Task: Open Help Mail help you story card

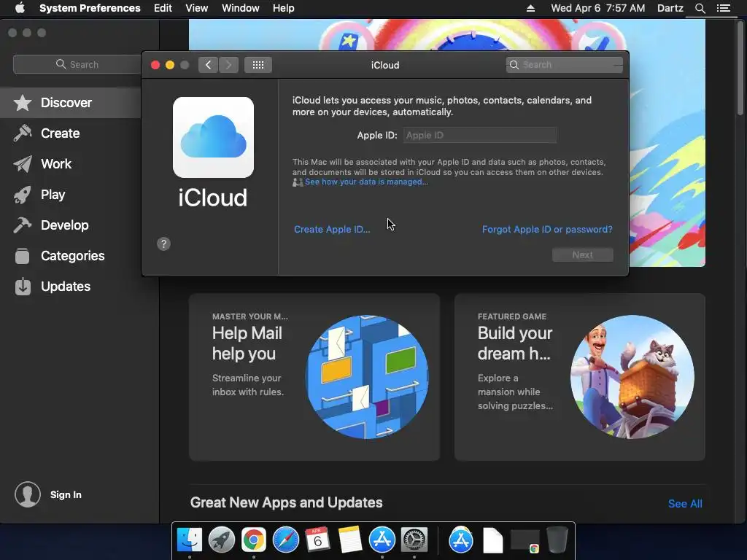Action: (314, 377)
